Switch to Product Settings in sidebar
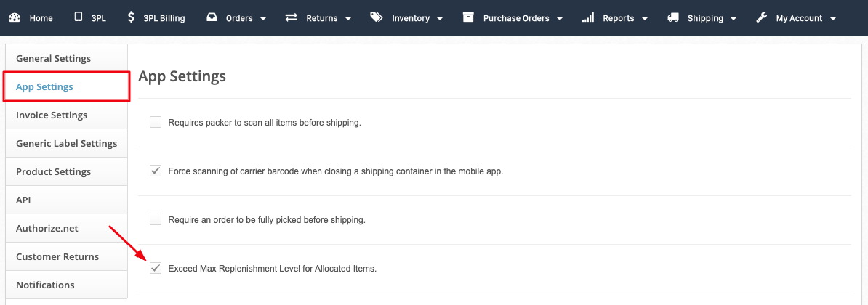 click(x=53, y=171)
